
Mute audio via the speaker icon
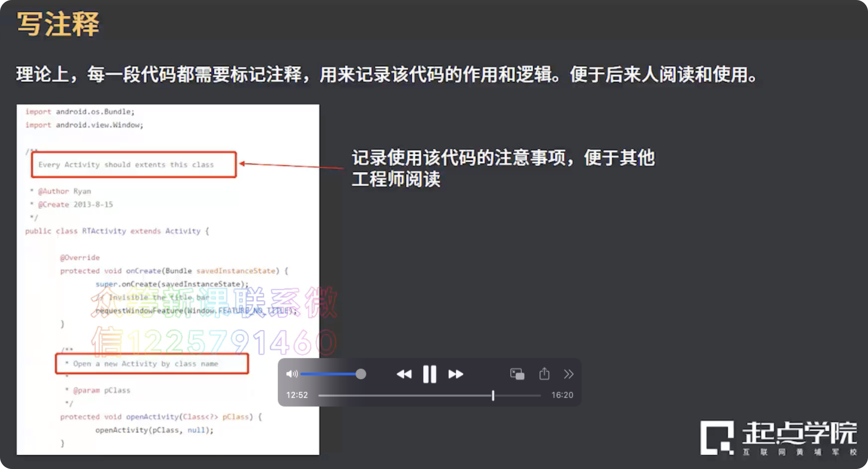click(x=291, y=374)
